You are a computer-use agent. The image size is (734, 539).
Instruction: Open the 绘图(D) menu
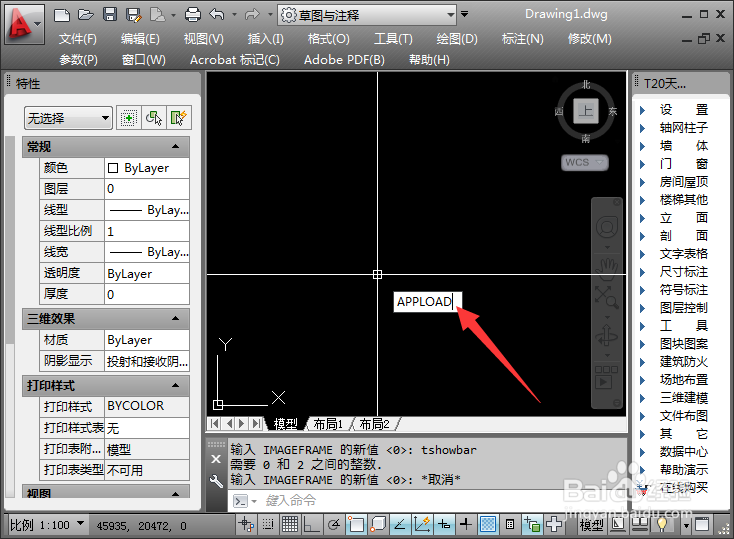[x=457, y=39]
